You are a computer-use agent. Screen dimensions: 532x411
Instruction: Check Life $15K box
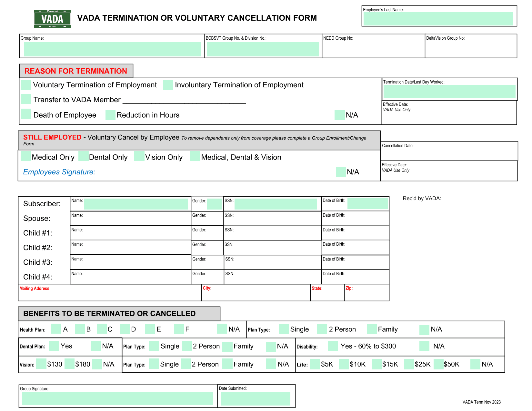377,364
